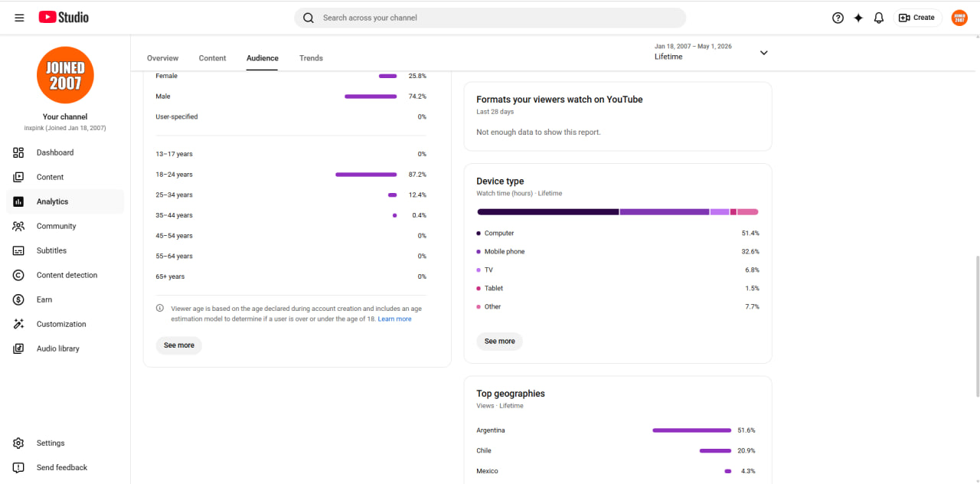
Task: Click the Device type card heading
Action: (x=500, y=181)
